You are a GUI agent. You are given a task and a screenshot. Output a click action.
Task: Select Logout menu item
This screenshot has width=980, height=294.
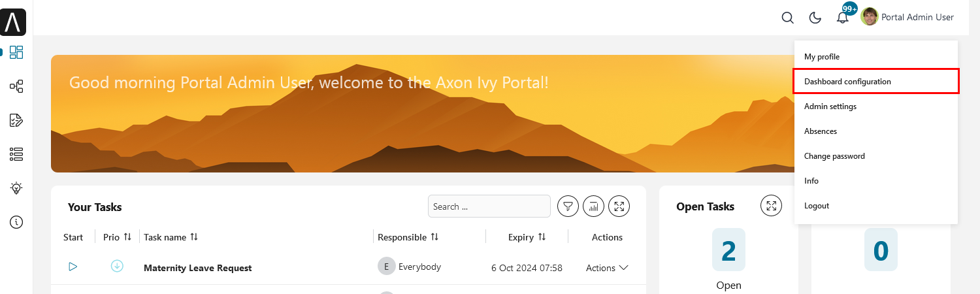(876, 206)
